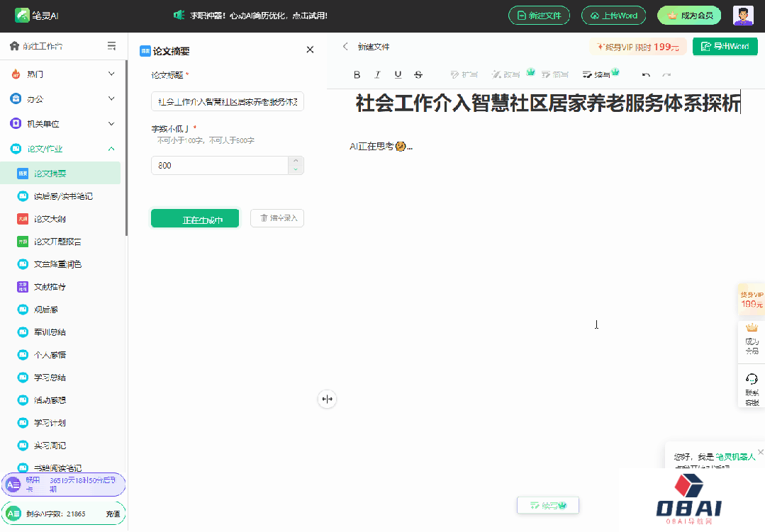The image size is (765, 532).
Task: Apply italic formatting
Action: click(377, 74)
